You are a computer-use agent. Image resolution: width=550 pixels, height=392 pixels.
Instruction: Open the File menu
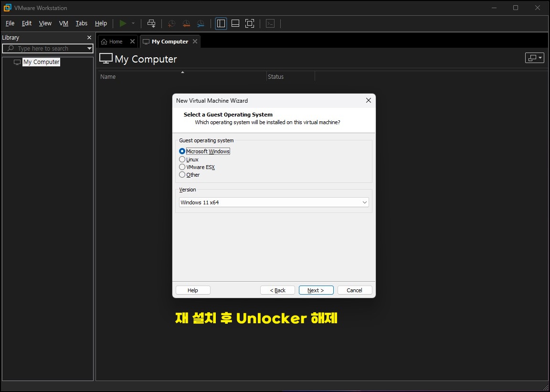pyautogui.click(x=10, y=23)
